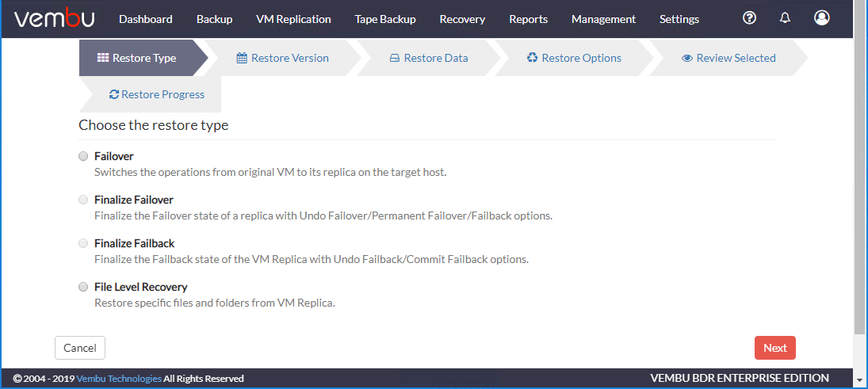The width and height of the screenshot is (868, 389).
Task: Click the page scrollbar down arrow
Action: (x=858, y=380)
